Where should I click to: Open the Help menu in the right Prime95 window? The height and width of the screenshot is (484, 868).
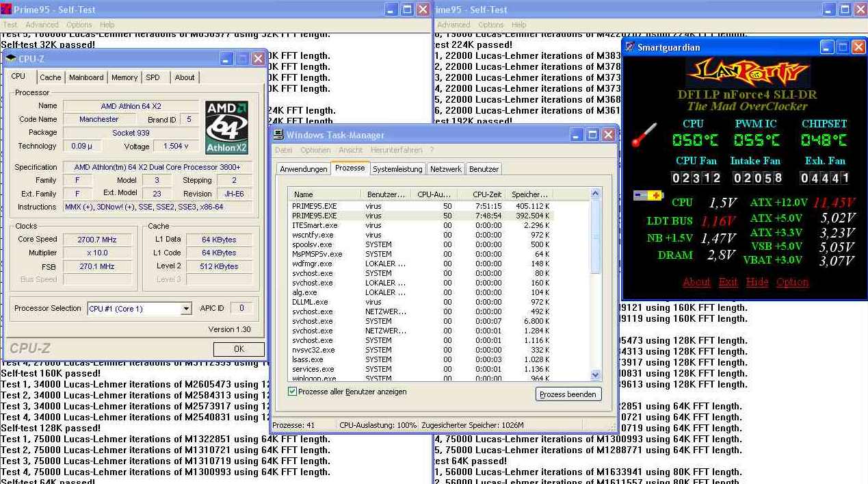point(519,25)
